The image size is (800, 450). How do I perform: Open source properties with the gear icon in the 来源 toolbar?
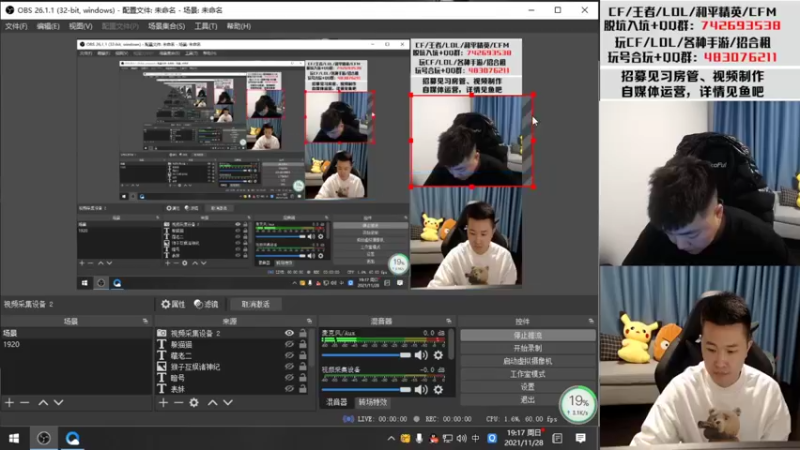pyautogui.click(x=194, y=403)
